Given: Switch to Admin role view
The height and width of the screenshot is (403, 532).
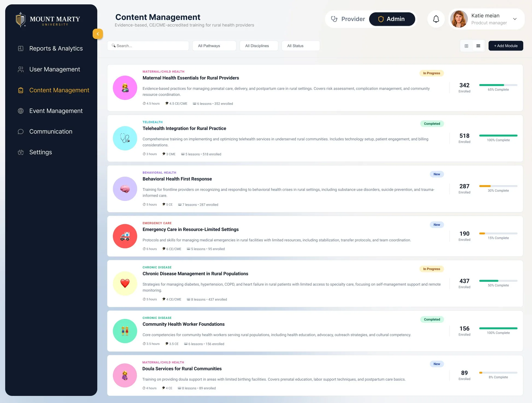Looking at the screenshot, I should coord(392,19).
